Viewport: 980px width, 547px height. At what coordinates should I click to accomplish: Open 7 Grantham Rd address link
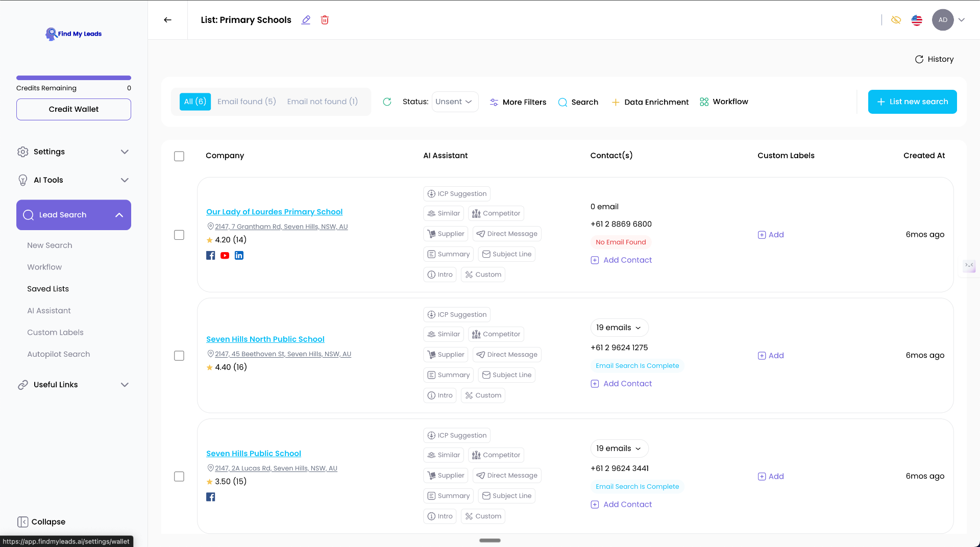pos(281,227)
